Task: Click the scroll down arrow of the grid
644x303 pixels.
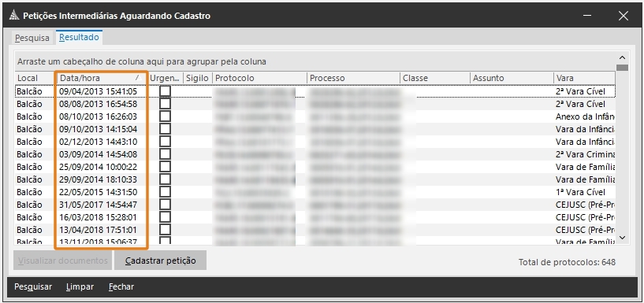Action: click(x=622, y=238)
